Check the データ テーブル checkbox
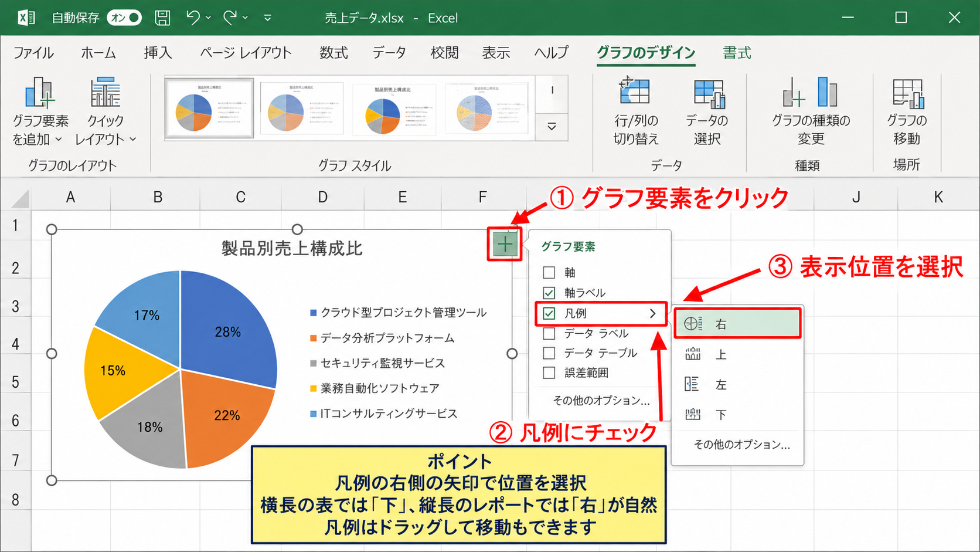The height and width of the screenshot is (552, 980). 549,353
